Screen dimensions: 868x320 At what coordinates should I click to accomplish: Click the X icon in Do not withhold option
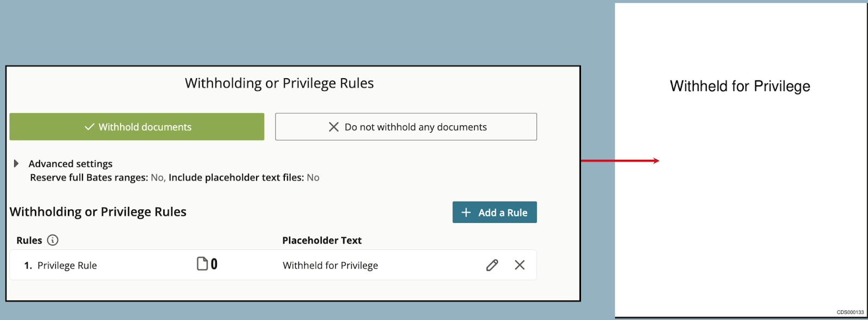pyautogui.click(x=334, y=127)
